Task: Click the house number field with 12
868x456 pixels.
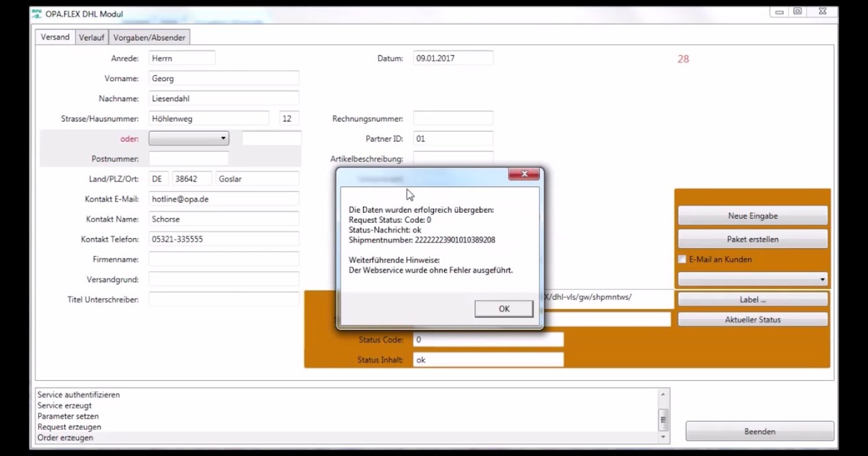Action: click(289, 118)
